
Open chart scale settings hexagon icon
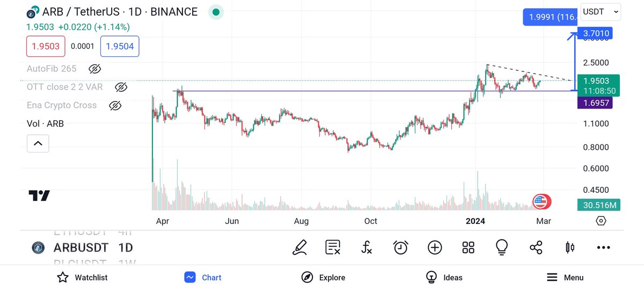(601, 221)
